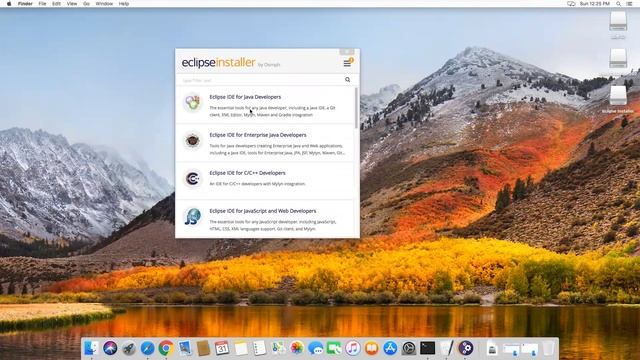Click the screen mirroring menu bar icon
This screenshot has height=360, width=640.
(x=571, y=4)
